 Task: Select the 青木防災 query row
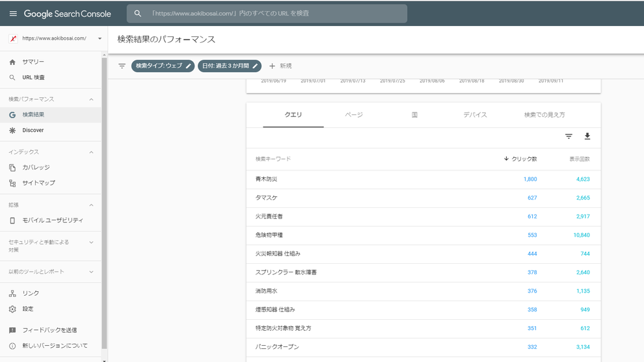[423, 179]
